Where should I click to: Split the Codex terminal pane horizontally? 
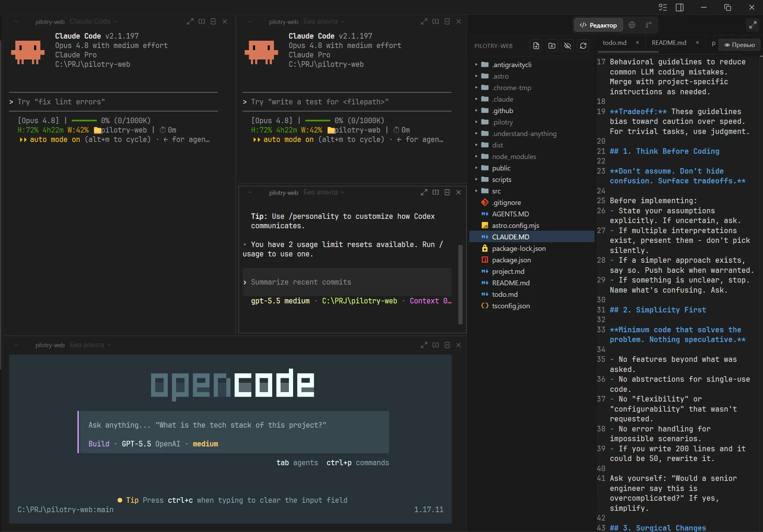click(447, 192)
